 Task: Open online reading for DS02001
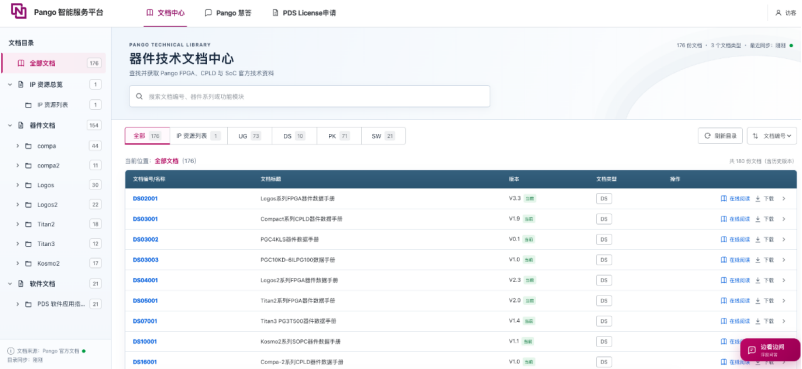pyautogui.click(x=735, y=199)
